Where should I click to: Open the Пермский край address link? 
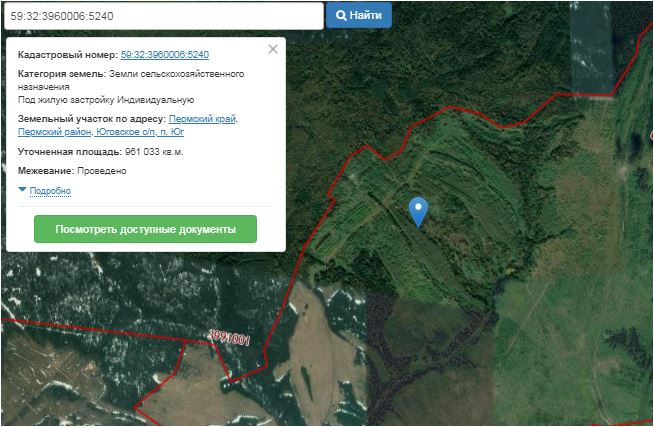pos(203,119)
